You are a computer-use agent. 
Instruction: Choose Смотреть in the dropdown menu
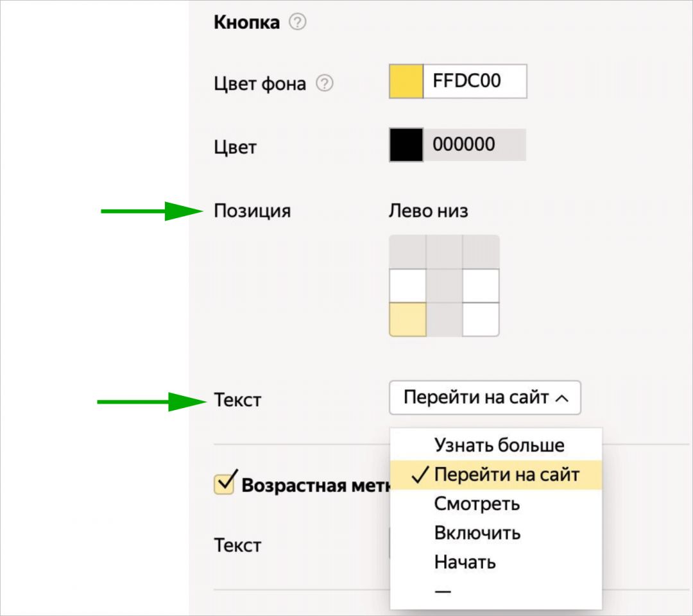tap(477, 504)
